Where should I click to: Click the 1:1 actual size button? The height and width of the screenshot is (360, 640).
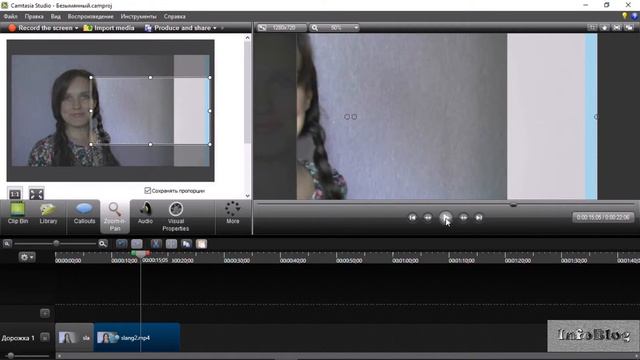click(x=15, y=194)
